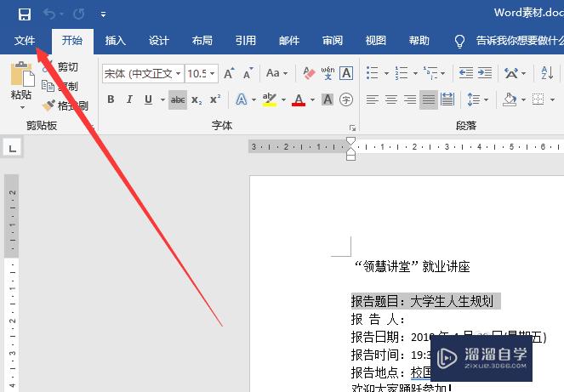This screenshot has width=564, height=392.
Task: Click the tab selector L box
Action: (x=13, y=148)
